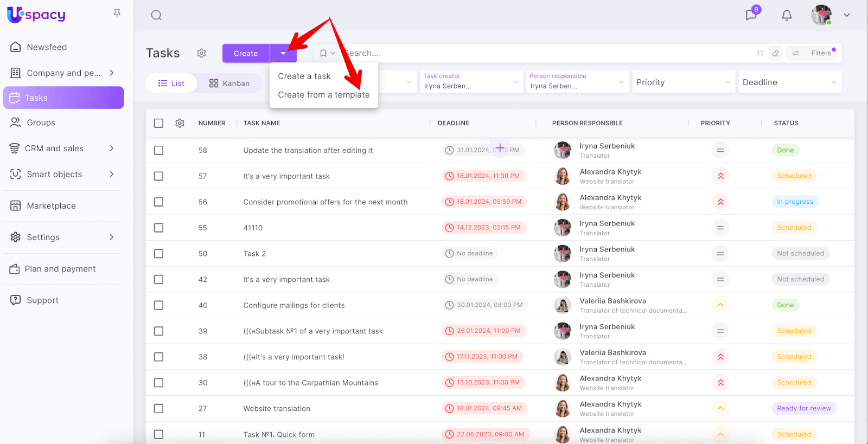
Task: Open Tasks settings gear beside title
Action: coord(201,53)
